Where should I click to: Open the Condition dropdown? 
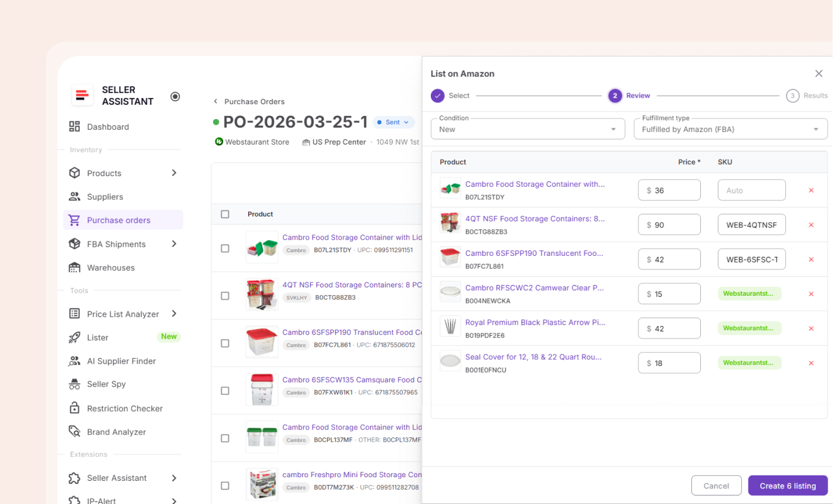pyautogui.click(x=527, y=129)
